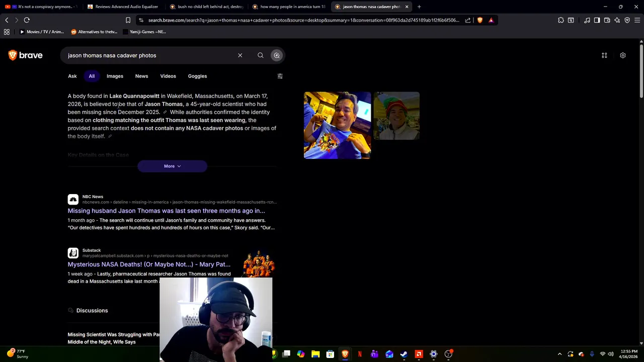The width and height of the screenshot is (644, 362).
Task: Open site settings icon in address bar
Action: click(141, 20)
